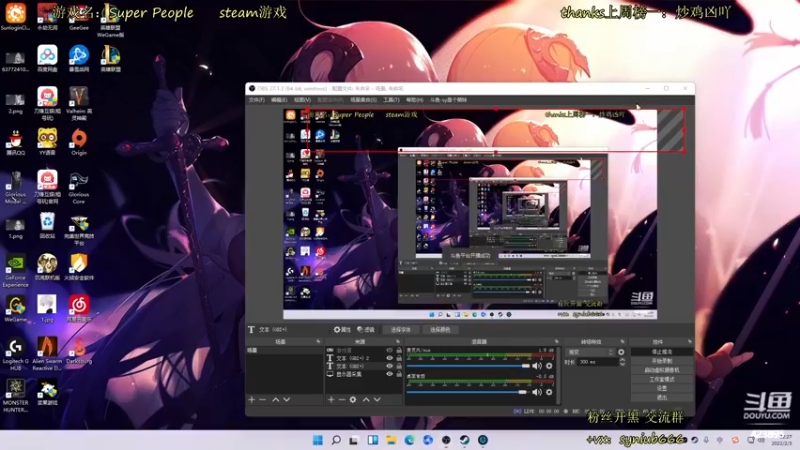Decrease transition duration with down stepper arrow
The image size is (800, 450).
(x=622, y=364)
